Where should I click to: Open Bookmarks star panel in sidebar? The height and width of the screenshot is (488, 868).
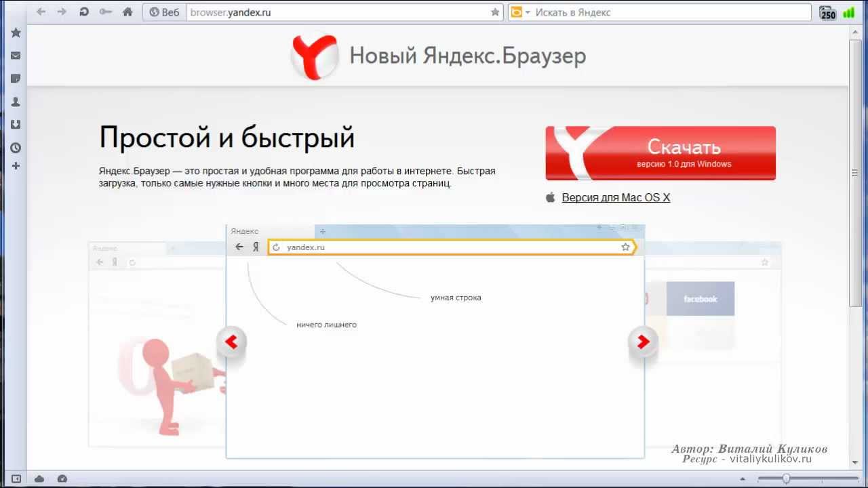pyautogui.click(x=16, y=33)
